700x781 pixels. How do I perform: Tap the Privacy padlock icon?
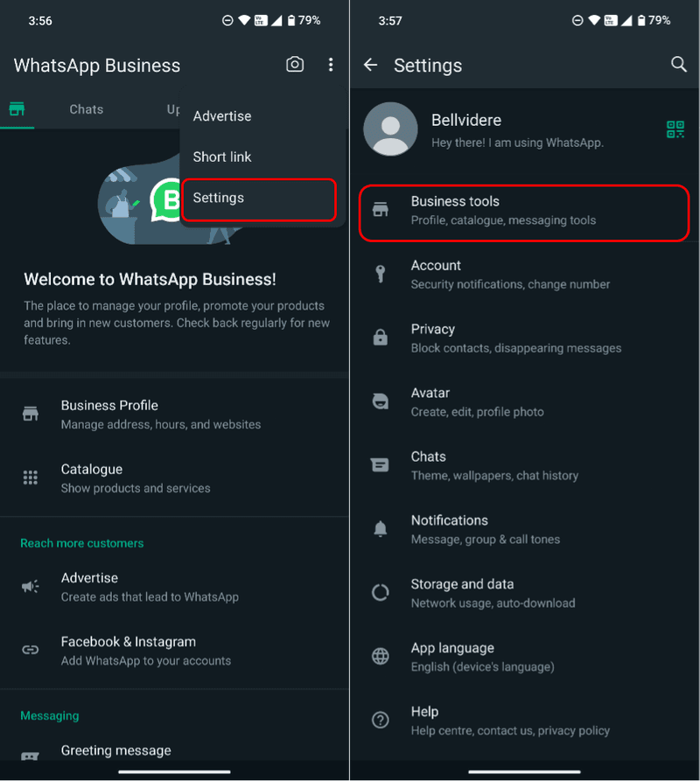[x=380, y=337]
